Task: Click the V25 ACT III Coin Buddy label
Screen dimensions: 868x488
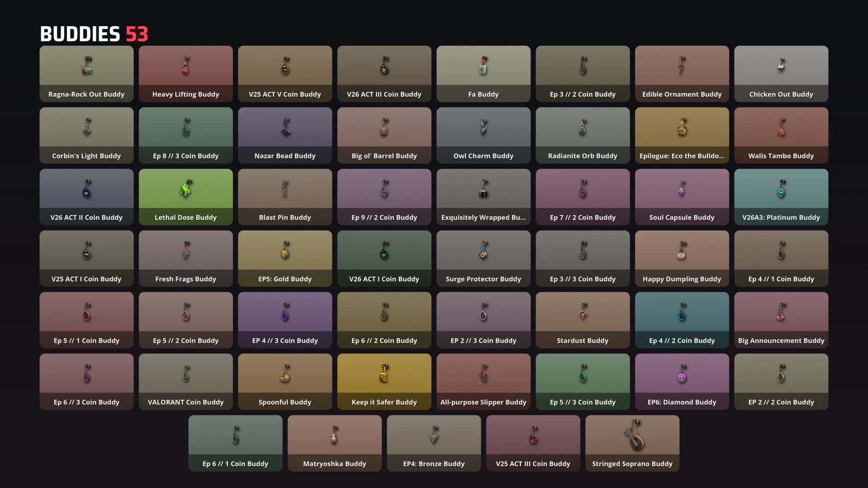Action: point(533,464)
